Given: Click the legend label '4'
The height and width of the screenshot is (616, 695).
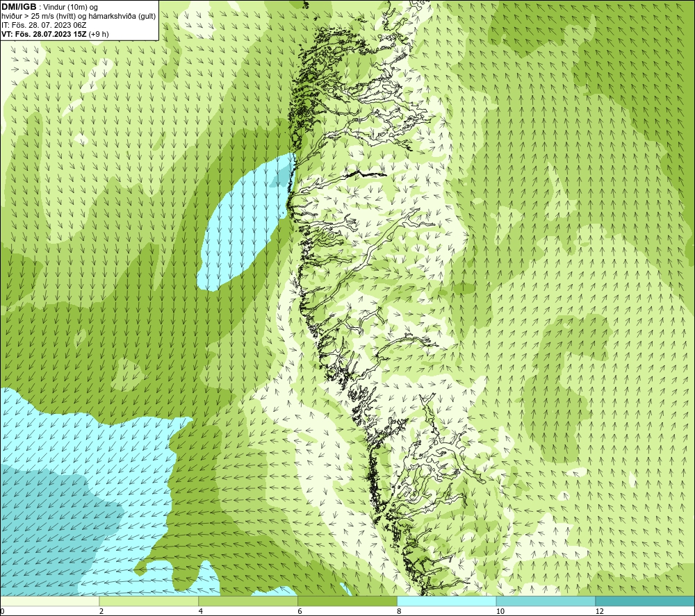Looking at the screenshot, I should tap(201, 611).
